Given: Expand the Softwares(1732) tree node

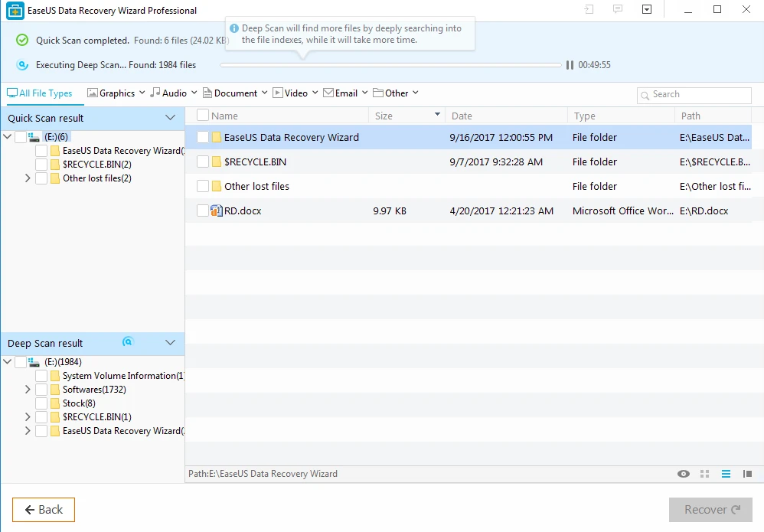Looking at the screenshot, I should pos(28,390).
